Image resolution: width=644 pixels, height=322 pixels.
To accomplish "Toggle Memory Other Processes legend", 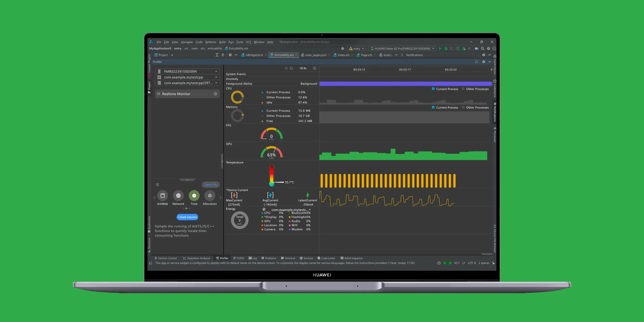I will 475,108.
